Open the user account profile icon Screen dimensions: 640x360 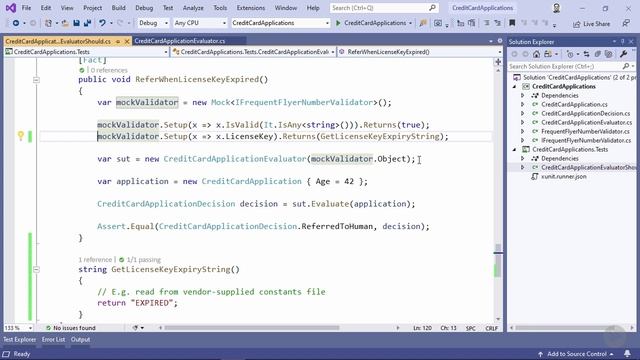coord(556,8)
